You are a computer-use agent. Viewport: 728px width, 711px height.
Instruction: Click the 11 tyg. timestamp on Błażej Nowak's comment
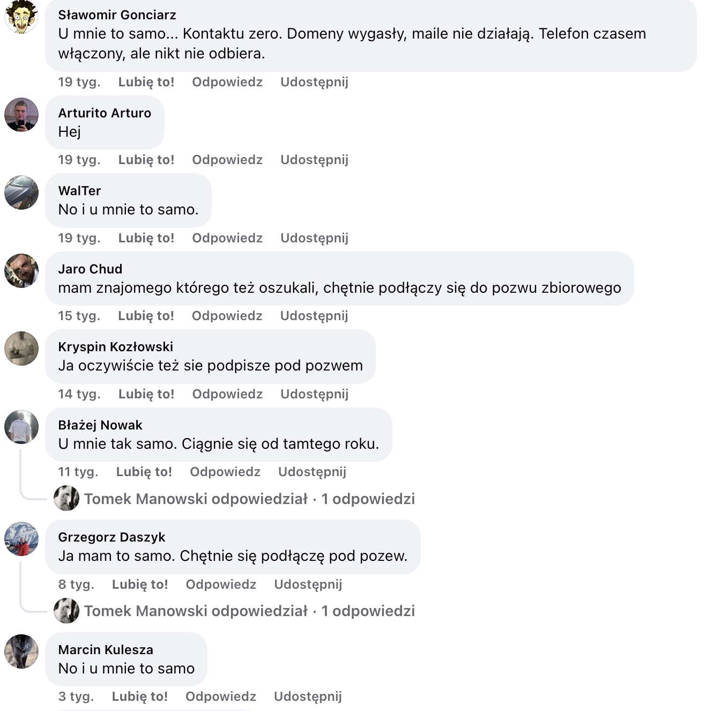78,472
